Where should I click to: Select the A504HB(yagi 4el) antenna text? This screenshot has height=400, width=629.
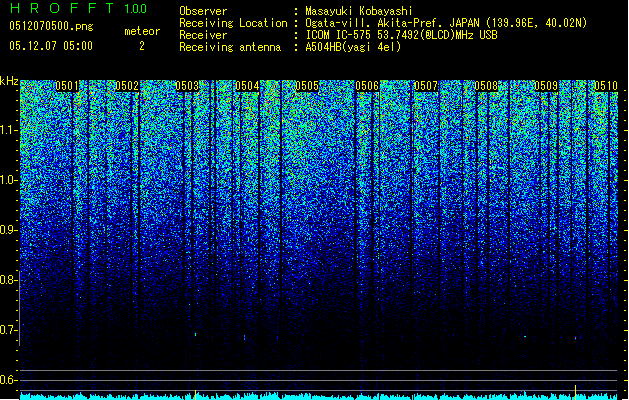pyautogui.click(x=353, y=47)
